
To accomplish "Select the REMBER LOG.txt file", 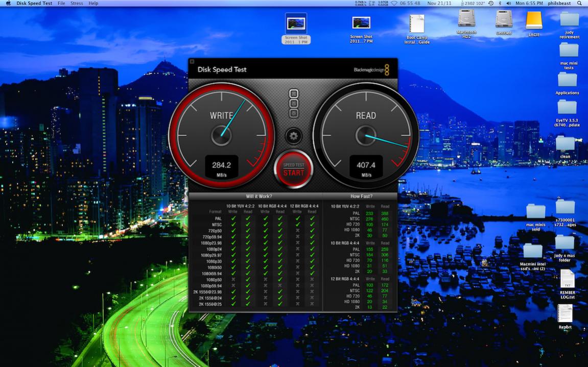I will [568, 284].
